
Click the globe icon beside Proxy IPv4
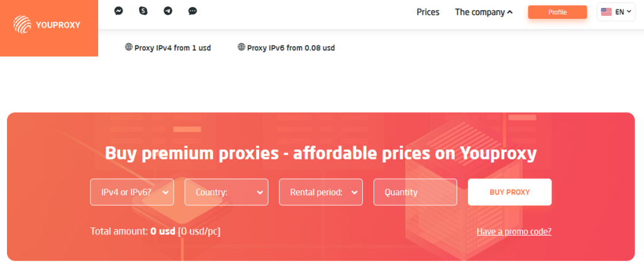[128, 47]
